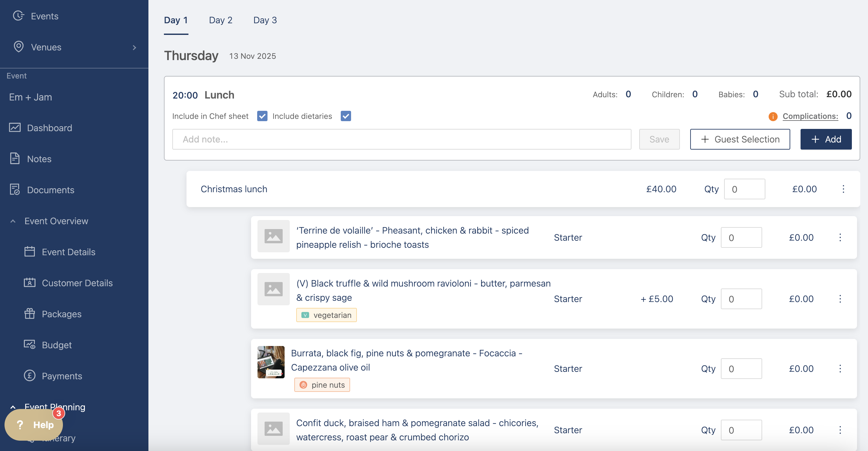The width and height of the screenshot is (868, 451).
Task: Click the Guest Selection button
Action: click(740, 139)
